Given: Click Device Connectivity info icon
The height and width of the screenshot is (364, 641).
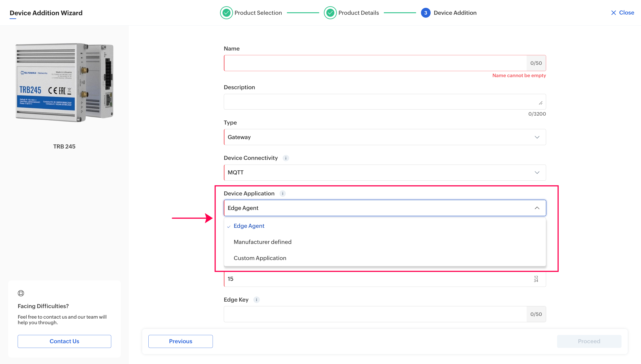Looking at the screenshot, I should tap(286, 158).
